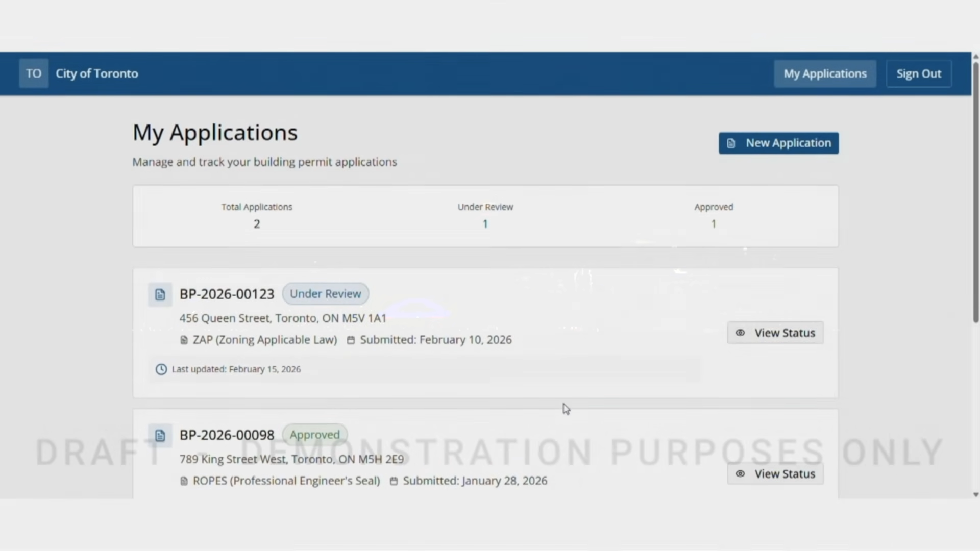Image resolution: width=980 pixels, height=551 pixels.
Task: Click the Approved status badge
Action: pos(314,435)
